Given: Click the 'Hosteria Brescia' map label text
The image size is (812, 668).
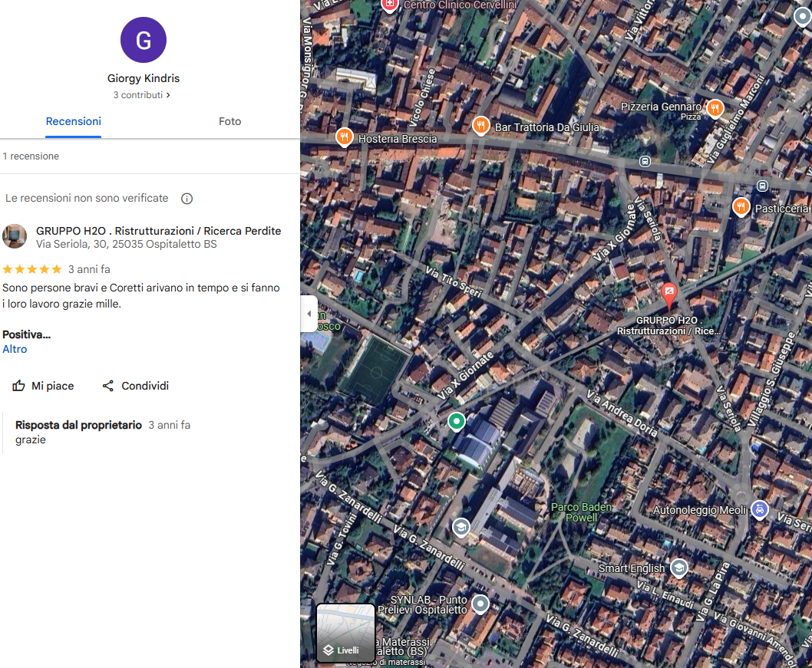Looking at the screenshot, I should [398, 139].
